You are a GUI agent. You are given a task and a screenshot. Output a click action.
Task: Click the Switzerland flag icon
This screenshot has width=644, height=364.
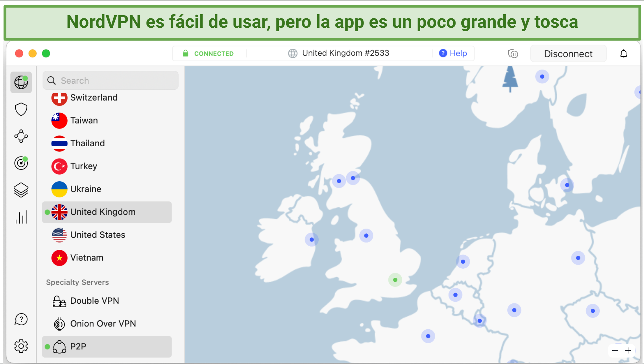pyautogui.click(x=59, y=98)
